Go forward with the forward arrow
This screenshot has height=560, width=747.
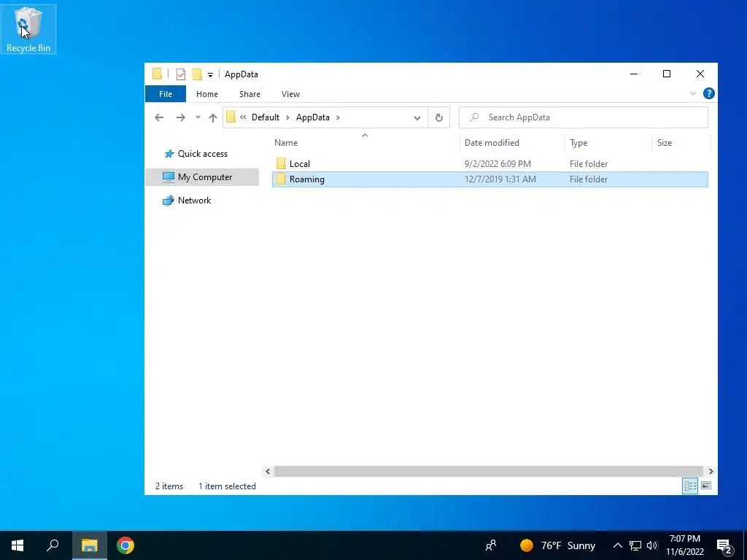click(181, 117)
